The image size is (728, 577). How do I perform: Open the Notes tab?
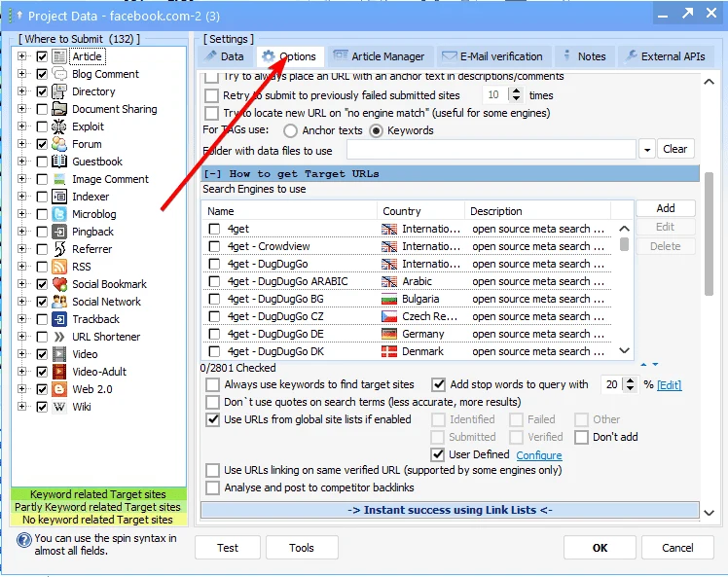[585, 56]
